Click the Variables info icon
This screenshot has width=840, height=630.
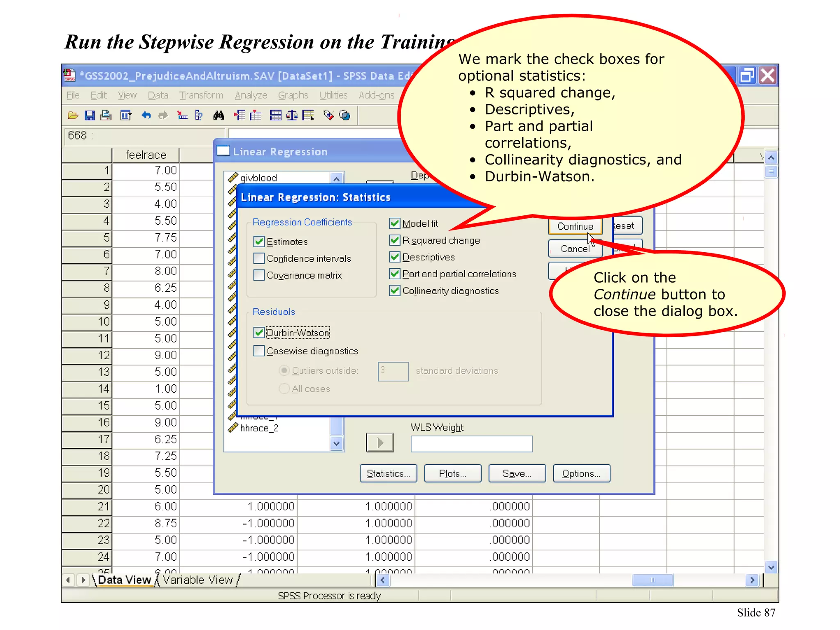199,116
